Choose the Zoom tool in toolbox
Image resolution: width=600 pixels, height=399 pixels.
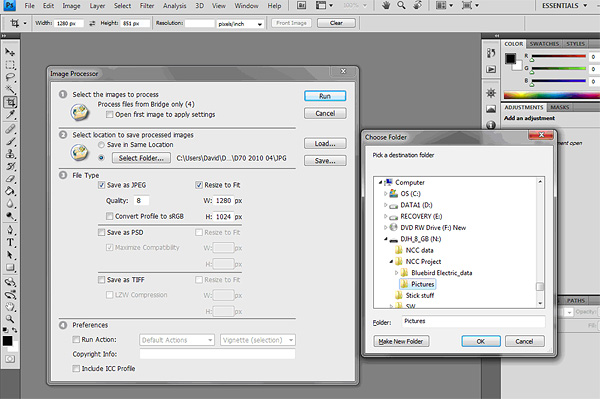click(x=10, y=319)
